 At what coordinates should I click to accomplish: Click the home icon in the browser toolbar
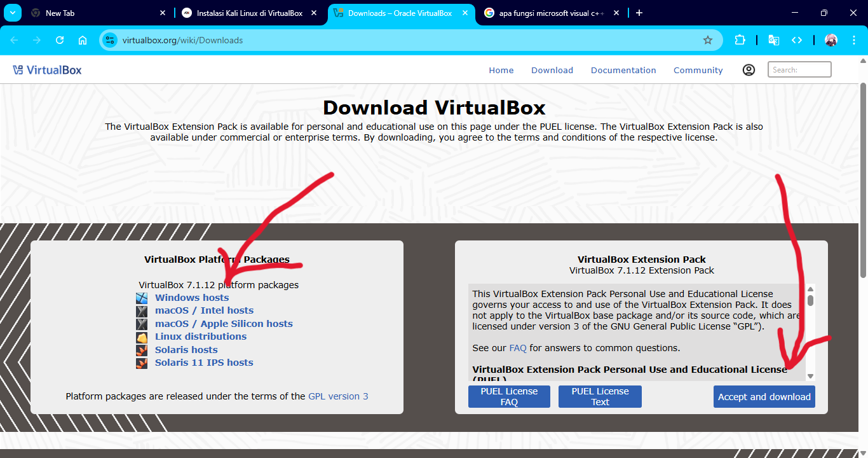point(83,39)
